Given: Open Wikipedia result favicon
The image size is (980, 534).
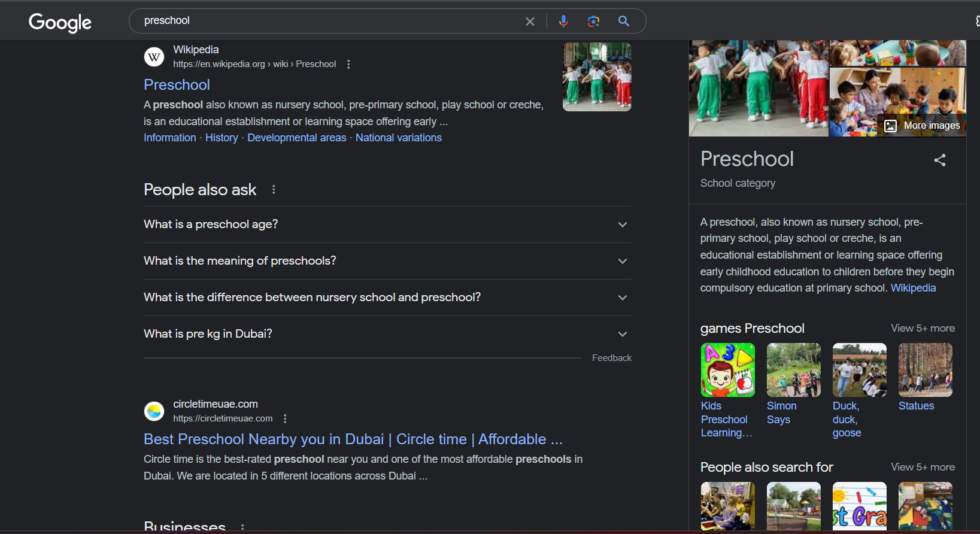Looking at the screenshot, I should coord(154,57).
